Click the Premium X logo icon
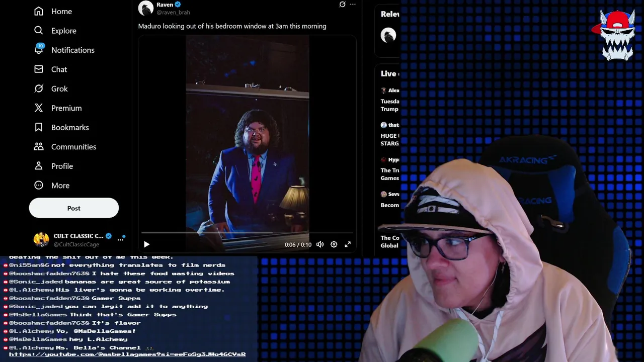 39,108
